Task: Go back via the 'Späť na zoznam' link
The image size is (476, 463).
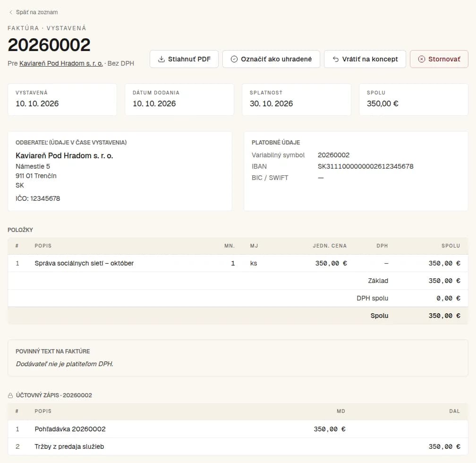Action: point(34,12)
